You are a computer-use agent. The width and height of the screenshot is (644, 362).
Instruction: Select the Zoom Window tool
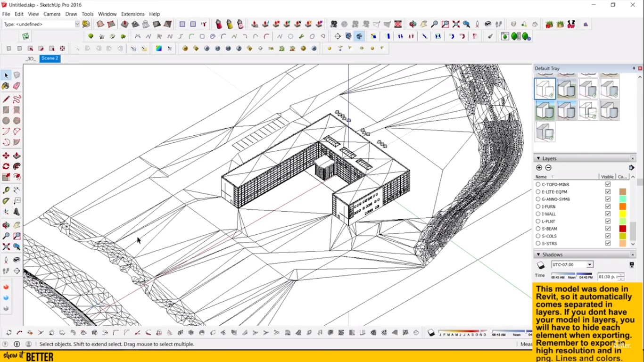(x=17, y=236)
